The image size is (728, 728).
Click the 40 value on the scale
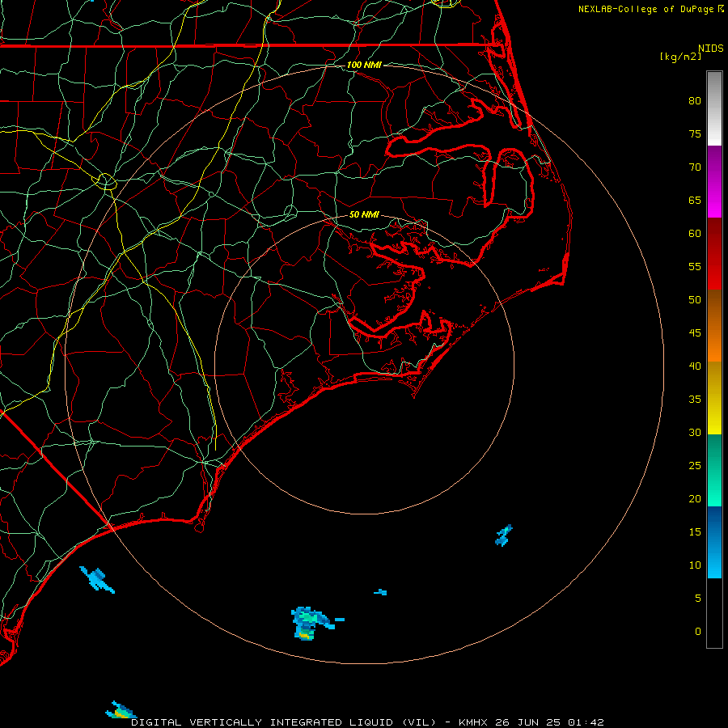click(695, 366)
